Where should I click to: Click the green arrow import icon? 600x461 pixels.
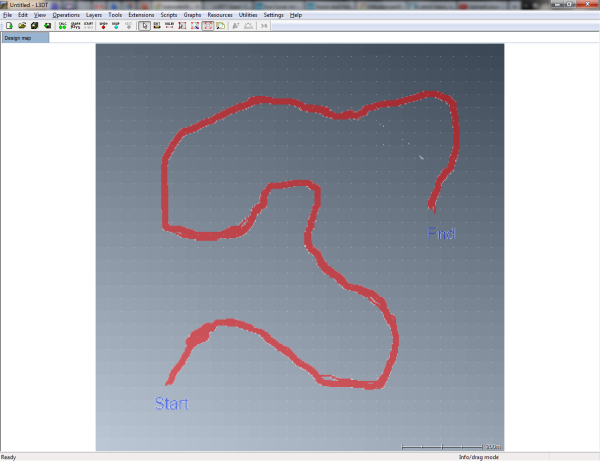[x=47, y=26]
